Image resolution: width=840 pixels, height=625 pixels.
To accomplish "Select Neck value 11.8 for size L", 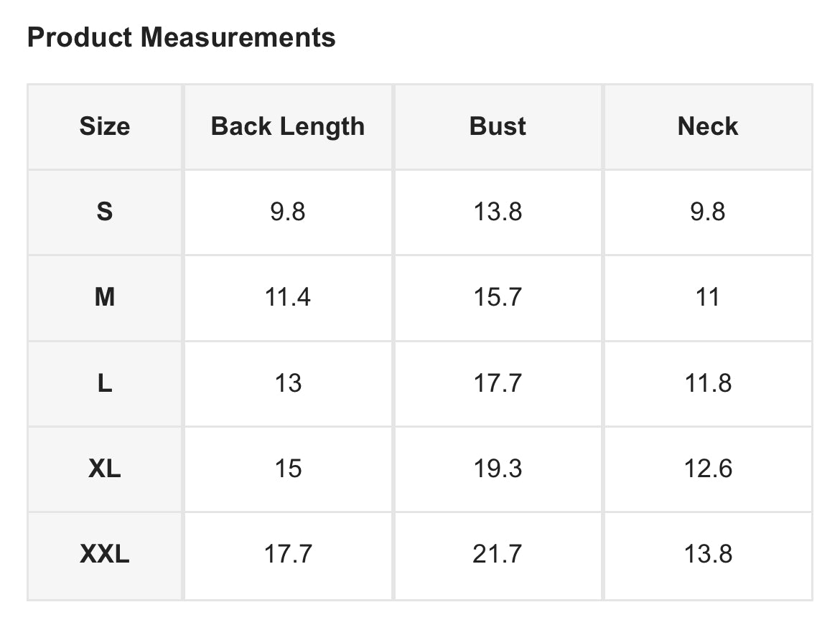I will pos(708,383).
